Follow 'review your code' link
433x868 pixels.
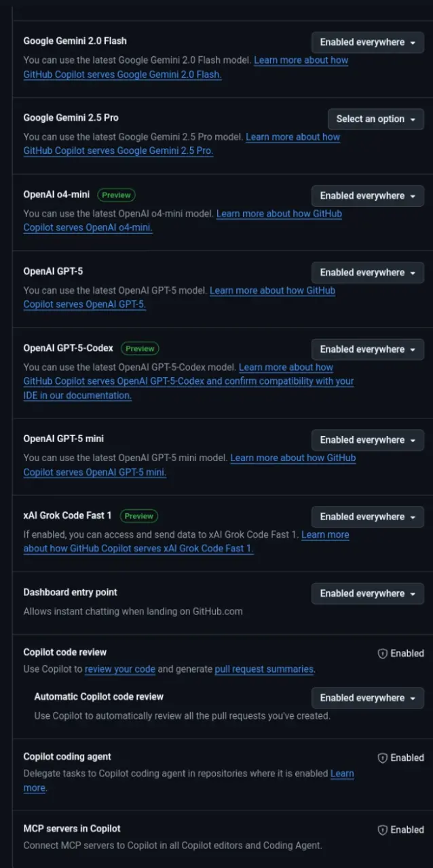click(120, 669)
